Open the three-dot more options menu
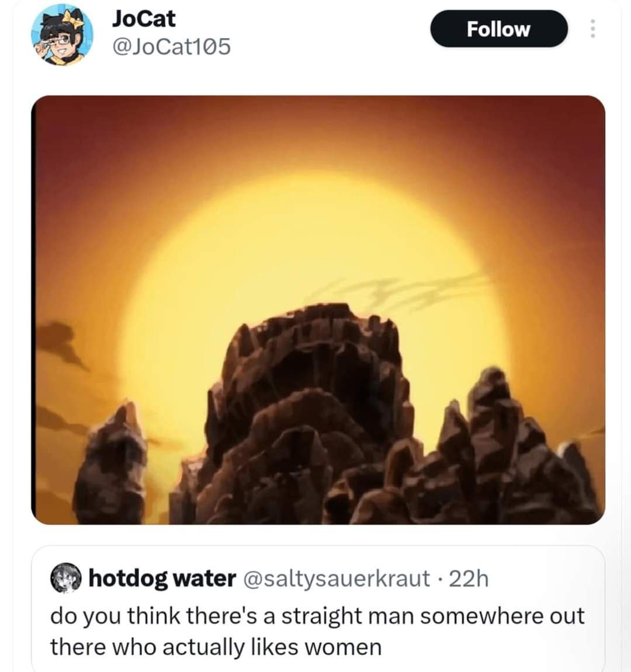Screen dimensions: 631x672 tap(592, 29)
